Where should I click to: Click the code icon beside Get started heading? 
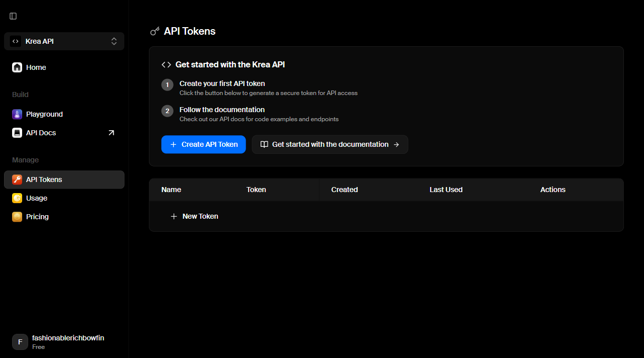click(x=166, y=64)
